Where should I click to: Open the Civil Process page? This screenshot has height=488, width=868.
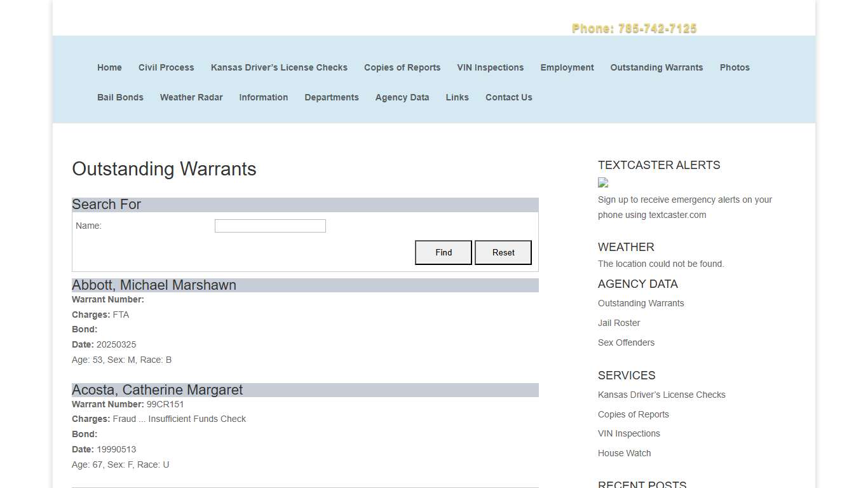166,67
